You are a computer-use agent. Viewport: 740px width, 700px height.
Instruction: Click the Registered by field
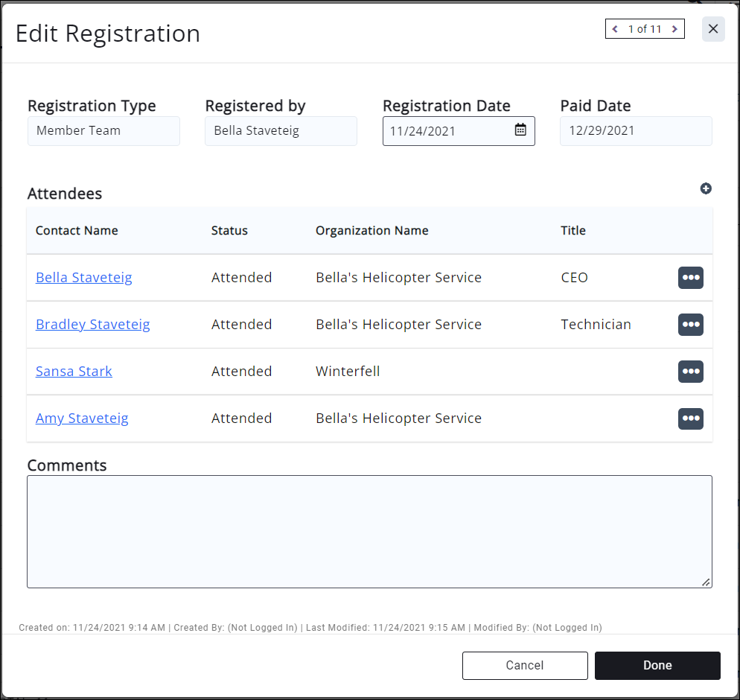281,131
